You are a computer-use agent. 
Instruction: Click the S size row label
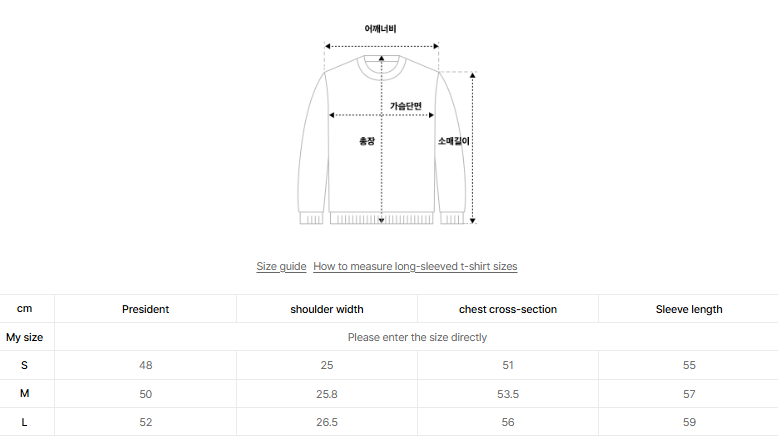click(x=25, y=365)
